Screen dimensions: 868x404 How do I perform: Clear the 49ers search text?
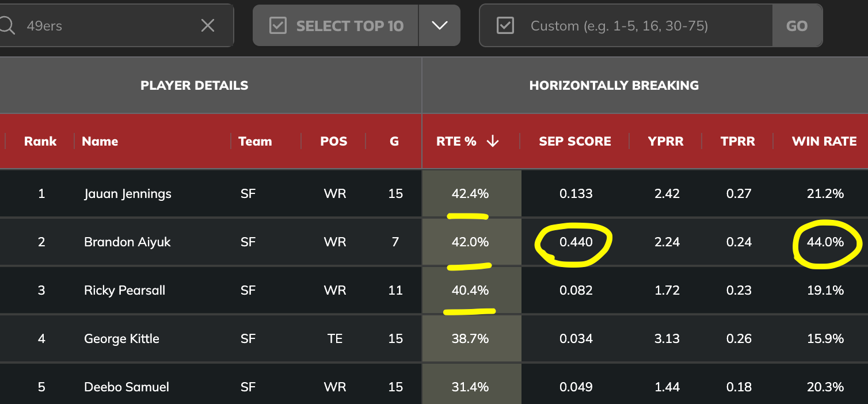(208, 25)
